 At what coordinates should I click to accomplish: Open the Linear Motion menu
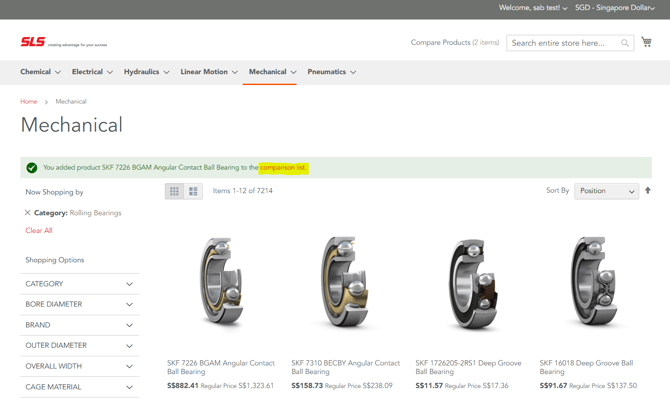tap(209, 72)
